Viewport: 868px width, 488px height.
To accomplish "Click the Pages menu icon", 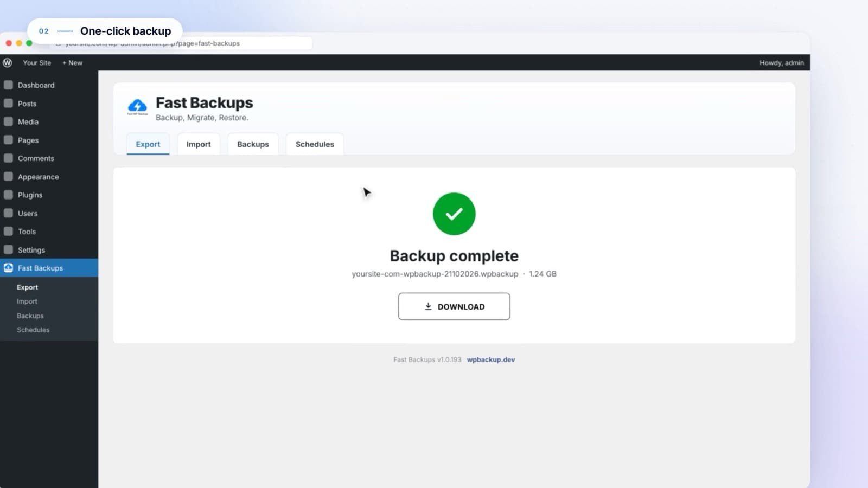I will pos(8,140).
